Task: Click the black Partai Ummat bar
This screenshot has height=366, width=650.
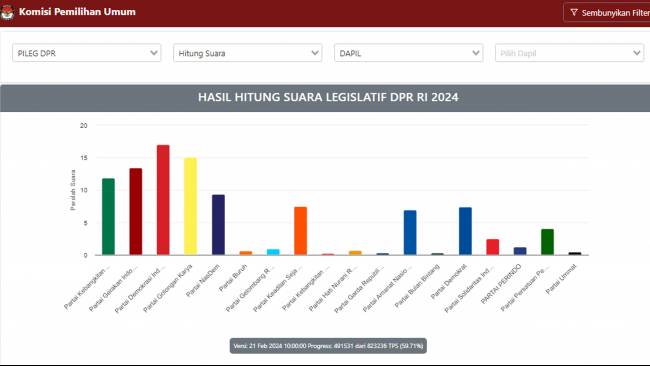Action: pyautogui.click(x=575, y=253)
